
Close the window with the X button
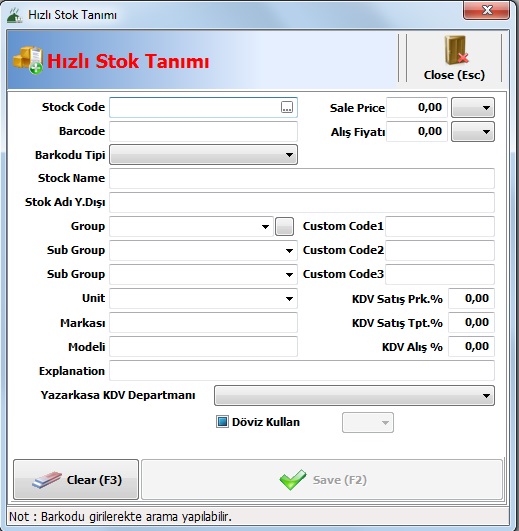pos(487,10)
